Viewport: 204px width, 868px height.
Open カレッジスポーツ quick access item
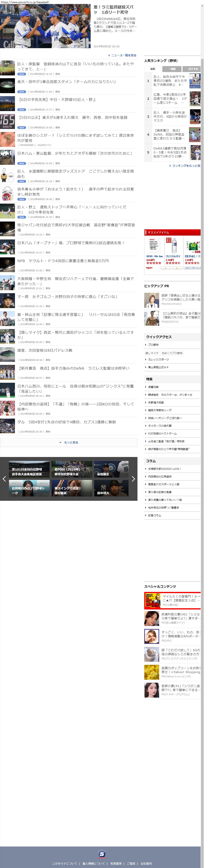coord(159,359)
